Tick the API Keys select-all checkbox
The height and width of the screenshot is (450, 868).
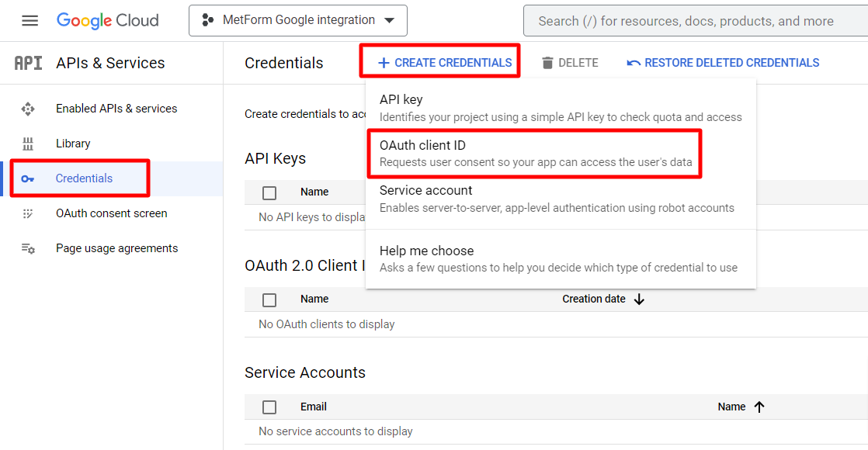coord(269,192)
